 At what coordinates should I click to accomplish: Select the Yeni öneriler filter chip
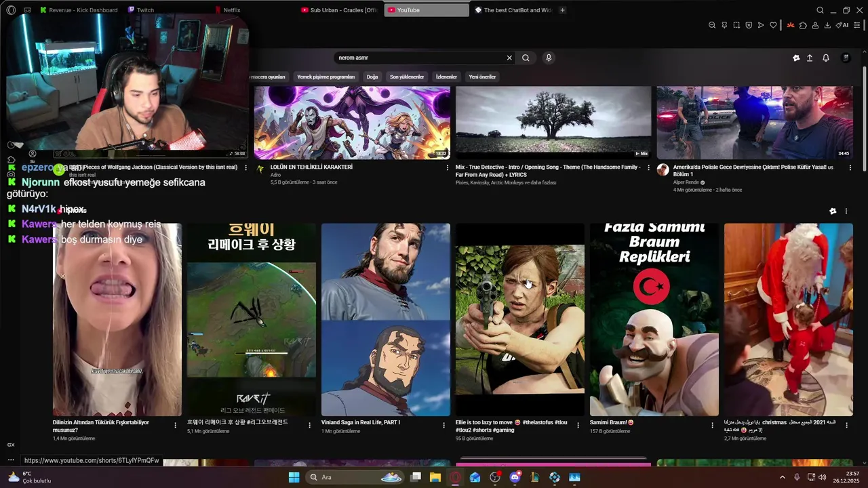click(x=482, y=77)
